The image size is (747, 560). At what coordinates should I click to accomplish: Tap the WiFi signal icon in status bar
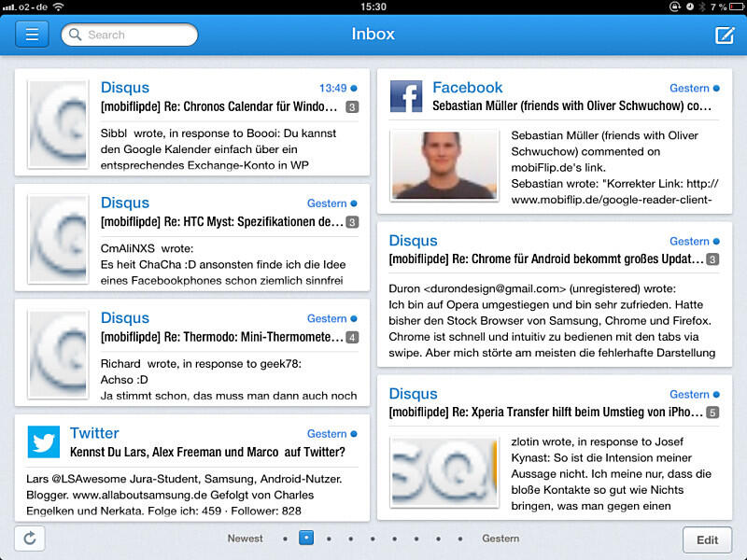click(x=59, y=7)
